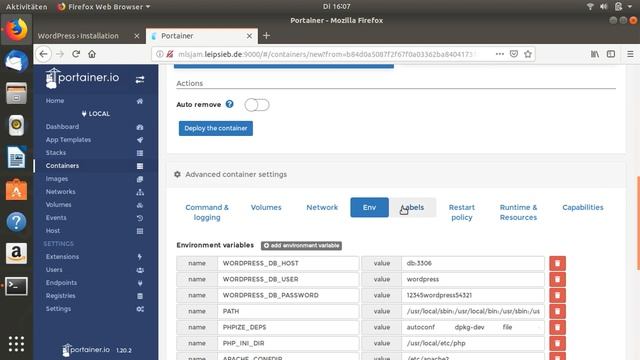Image resolution: width=640 pixels, height=360 pixels.
Task: Delete the PHP_INI_DIR variable row
Action: point(557,343)
